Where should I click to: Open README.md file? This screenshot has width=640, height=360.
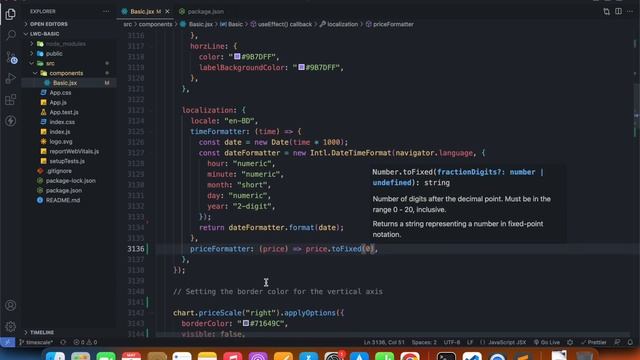pos(63,200)
